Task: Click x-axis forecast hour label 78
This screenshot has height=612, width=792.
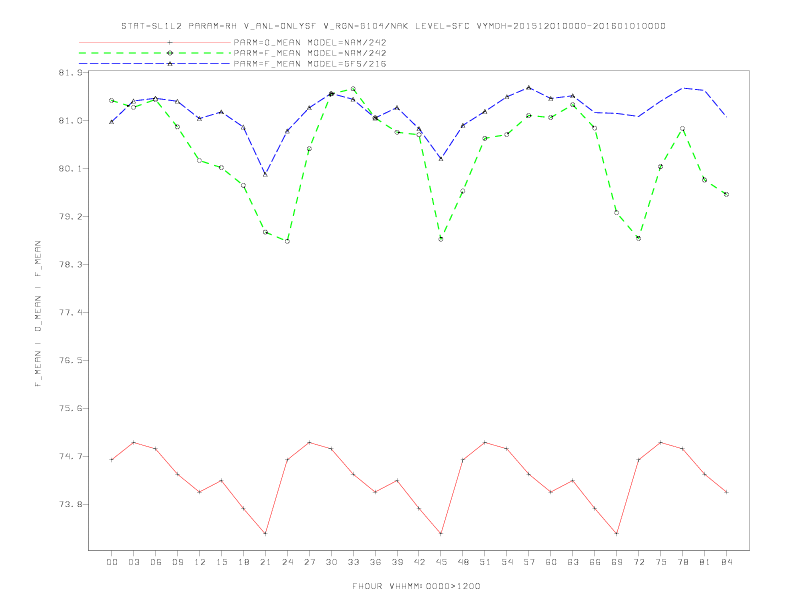Action: coord(682,562)
